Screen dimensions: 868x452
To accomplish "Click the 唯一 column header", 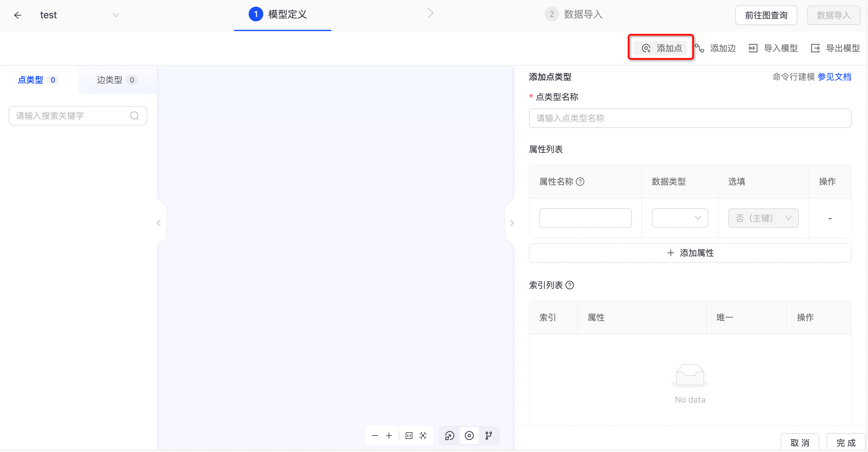I will coord(724,317).
